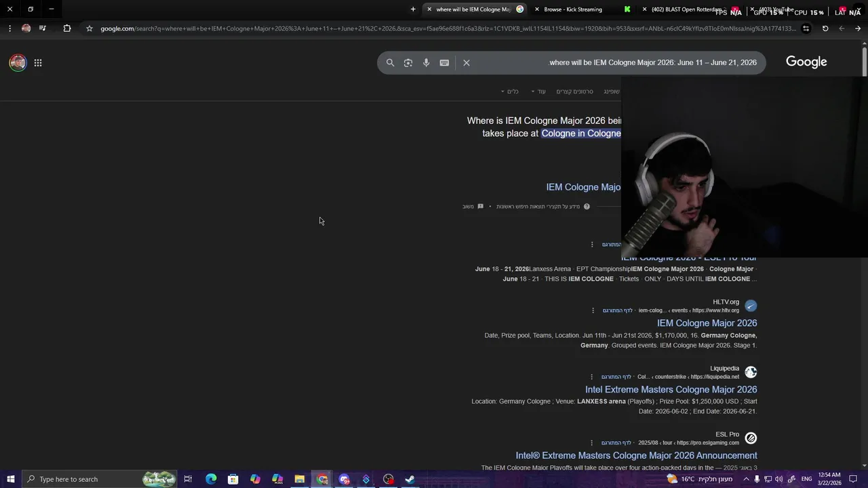Close the Kick Streaming tab
The height and width of the screenshot is (488, 868).
click(x=536, y=9)
